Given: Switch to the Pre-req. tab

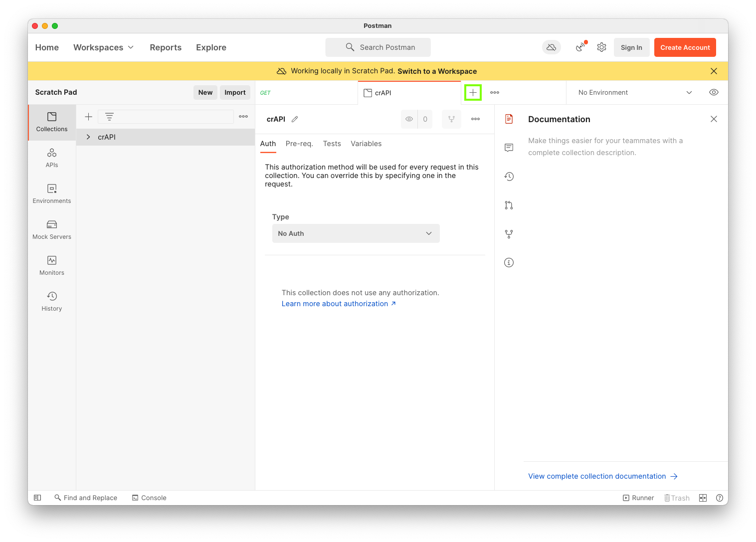Looking at the screenshot, I should click(x=299, y=144).
